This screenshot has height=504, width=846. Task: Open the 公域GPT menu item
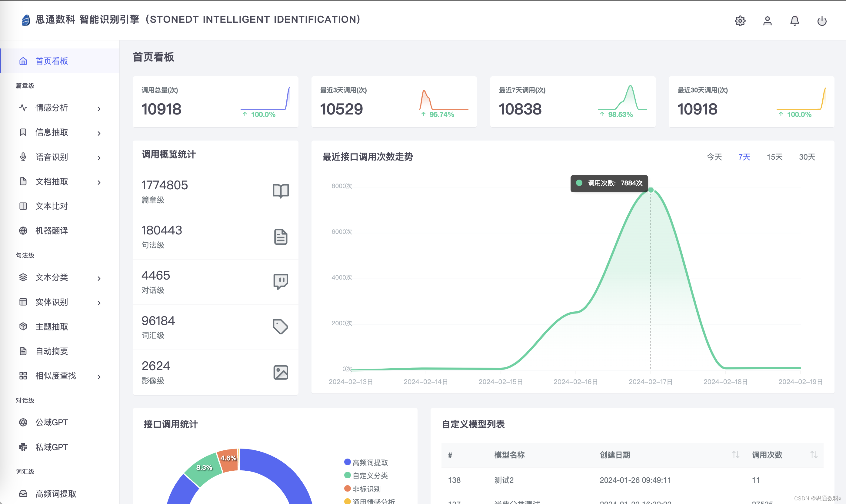[60, 422]
